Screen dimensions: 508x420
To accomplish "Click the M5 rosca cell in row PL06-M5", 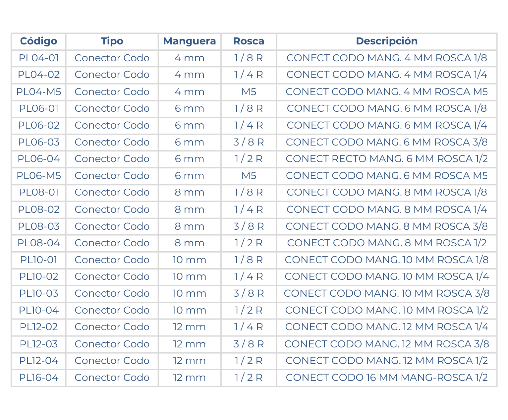I will coord(249,176).
